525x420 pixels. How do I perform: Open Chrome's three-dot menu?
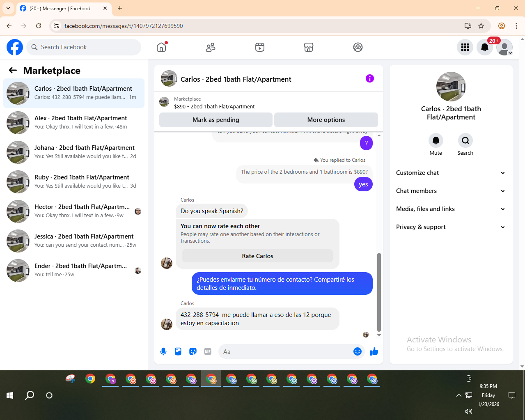pos(516,26)
